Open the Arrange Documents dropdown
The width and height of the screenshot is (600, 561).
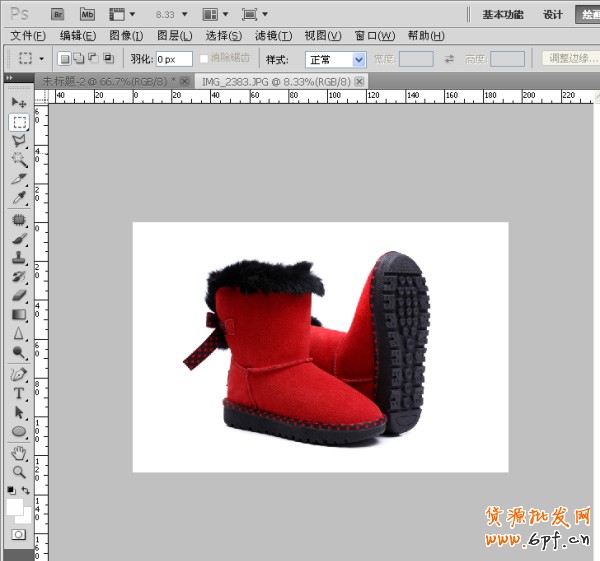215,15
